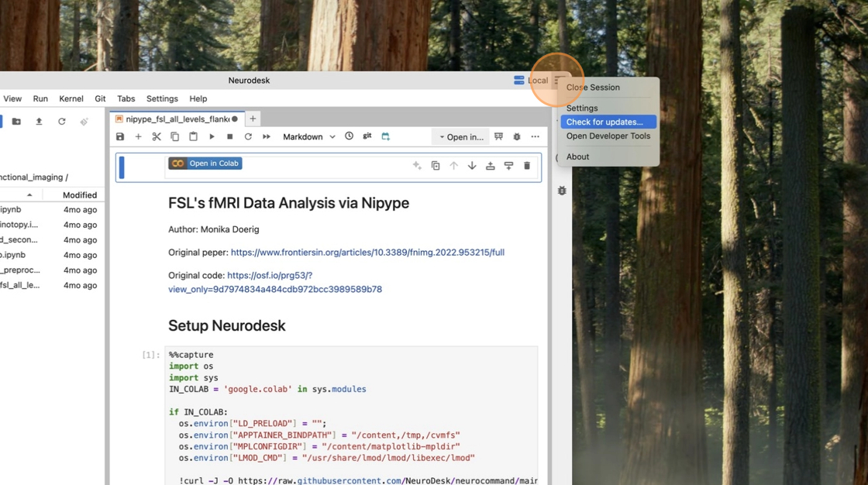
Task: Toggle name sort order arrow in file list
Action: click(x=29, y=195)
